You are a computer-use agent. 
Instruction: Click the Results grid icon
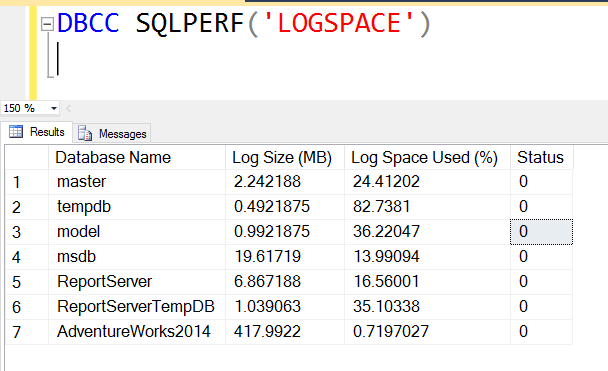(x=16, y=132)
